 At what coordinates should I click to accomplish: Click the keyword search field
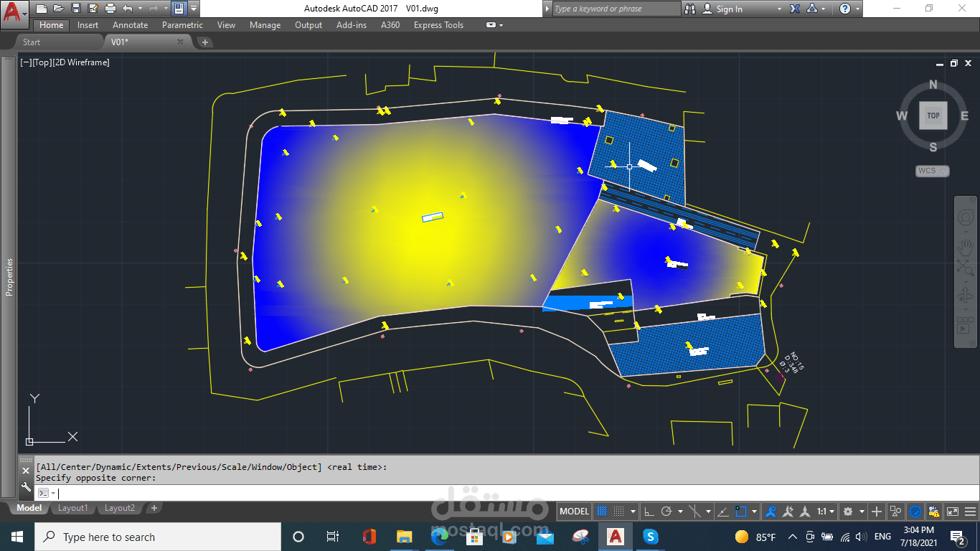(x=616, y=9)
